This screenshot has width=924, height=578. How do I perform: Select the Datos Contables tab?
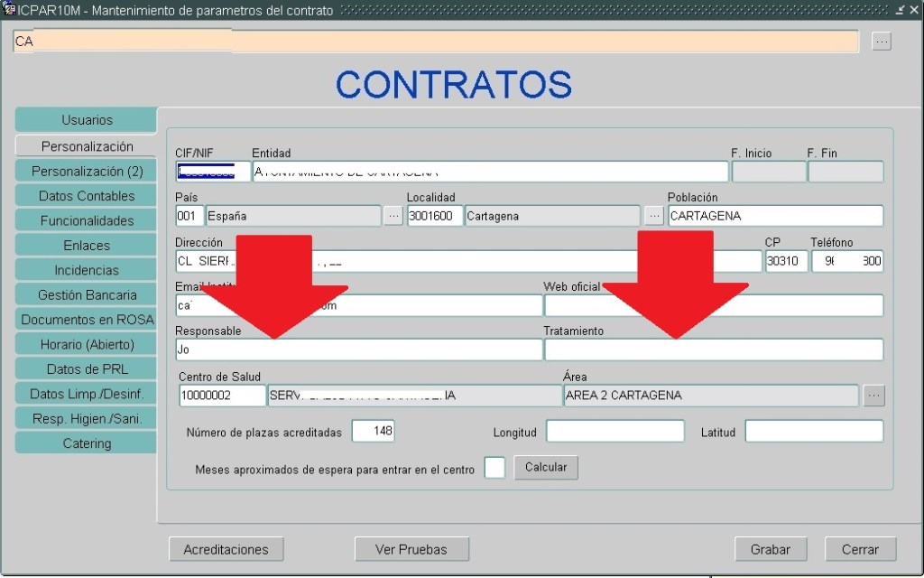coord(87,196)
